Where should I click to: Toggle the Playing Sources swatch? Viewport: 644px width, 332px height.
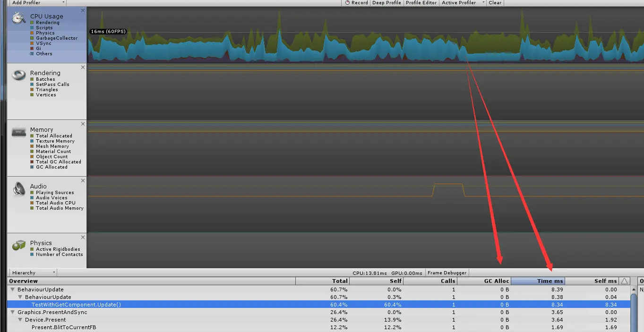coord(32,193)
